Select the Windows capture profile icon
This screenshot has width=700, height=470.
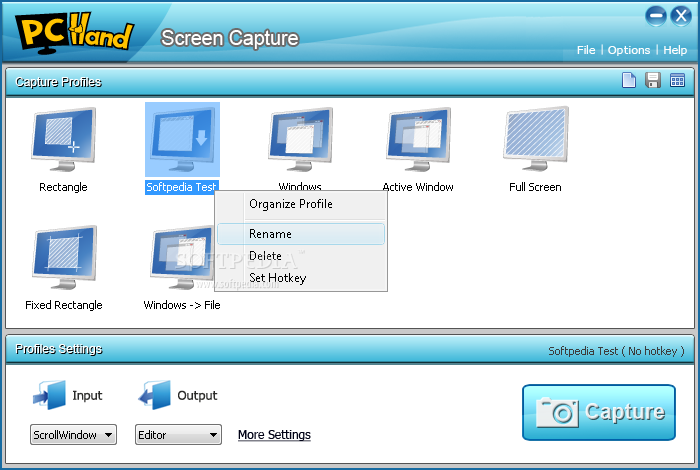300,139
